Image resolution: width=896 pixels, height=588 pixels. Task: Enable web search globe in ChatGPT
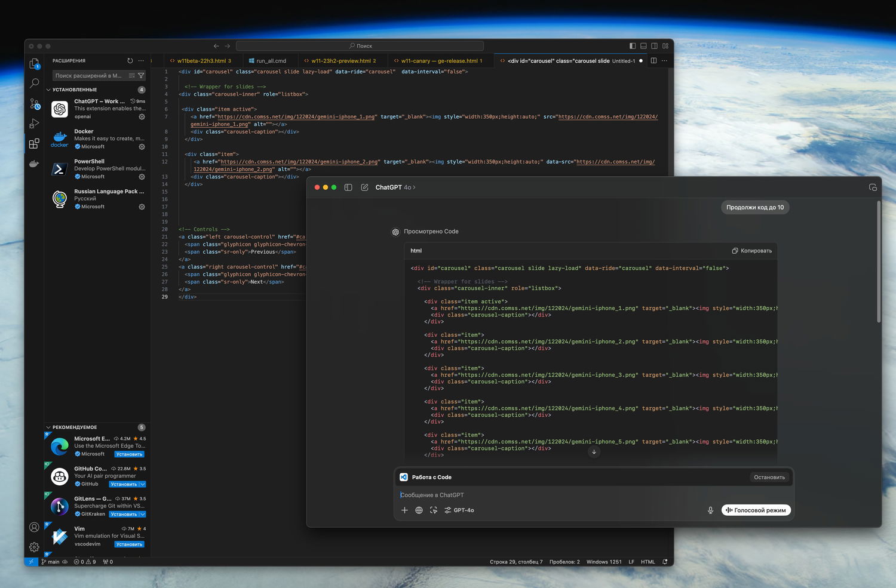(419, 510)
